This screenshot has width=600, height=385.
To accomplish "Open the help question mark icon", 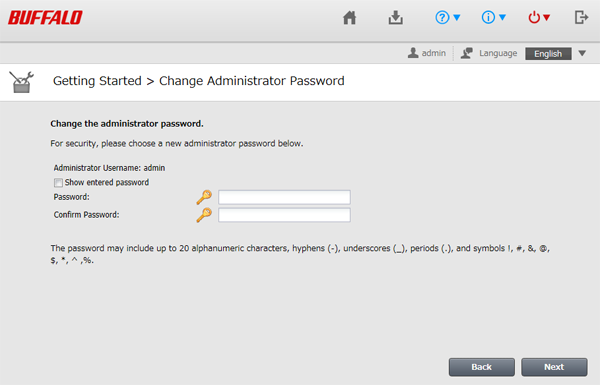I will 442,18.
